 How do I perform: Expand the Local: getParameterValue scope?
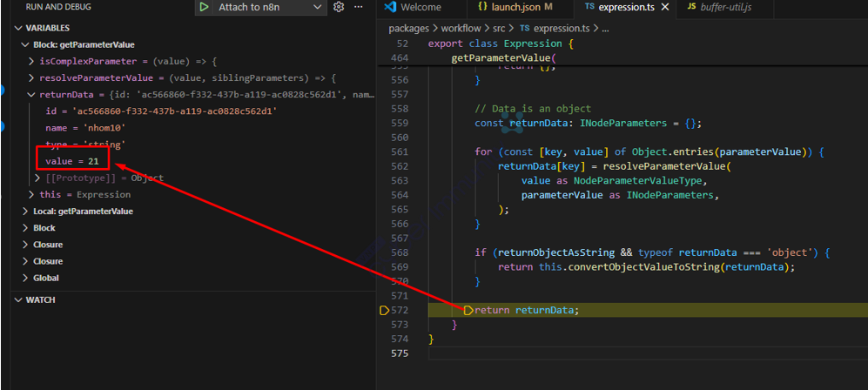pos(25,212)
